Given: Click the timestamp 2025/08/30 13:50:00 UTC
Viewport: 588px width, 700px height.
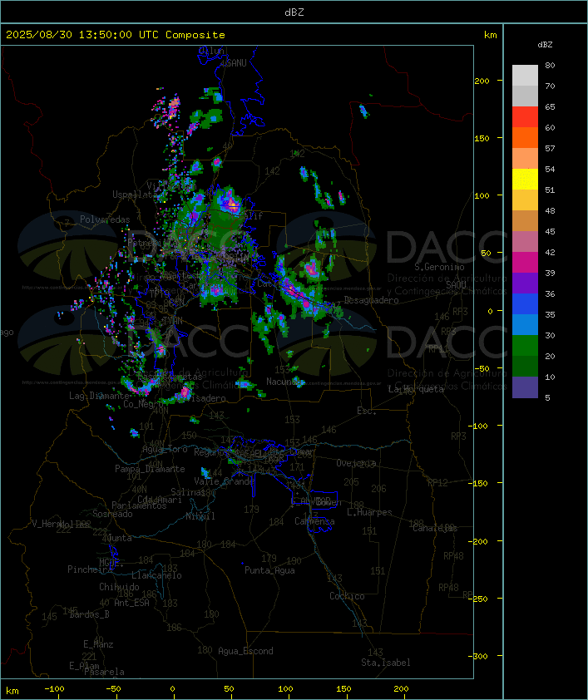Looking at the screenshot, I should pyautogui.click(x=82, y=35).
